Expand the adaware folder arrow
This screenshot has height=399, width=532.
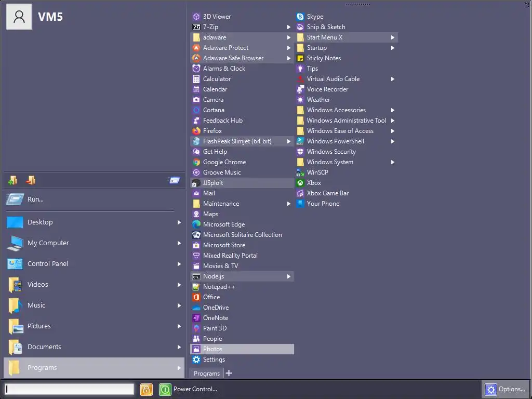coord(289,37)
